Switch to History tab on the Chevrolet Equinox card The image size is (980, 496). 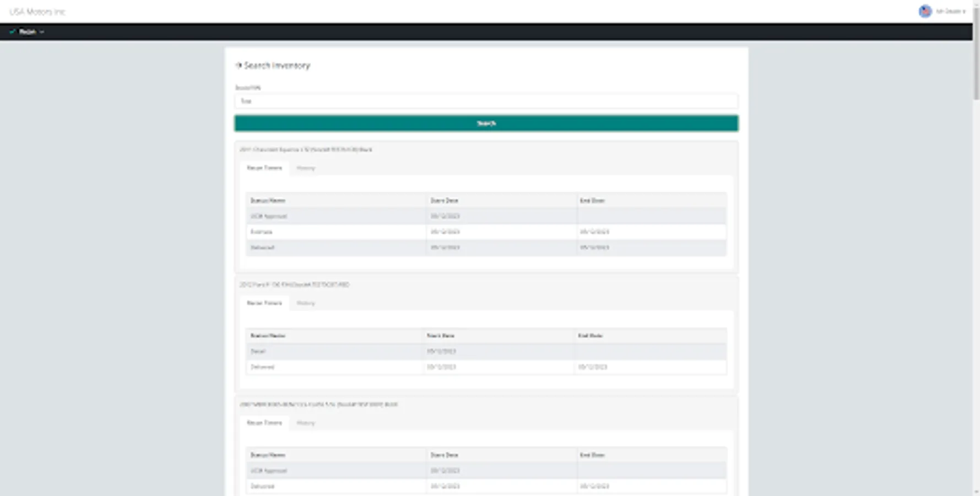(x=306, y=168)
